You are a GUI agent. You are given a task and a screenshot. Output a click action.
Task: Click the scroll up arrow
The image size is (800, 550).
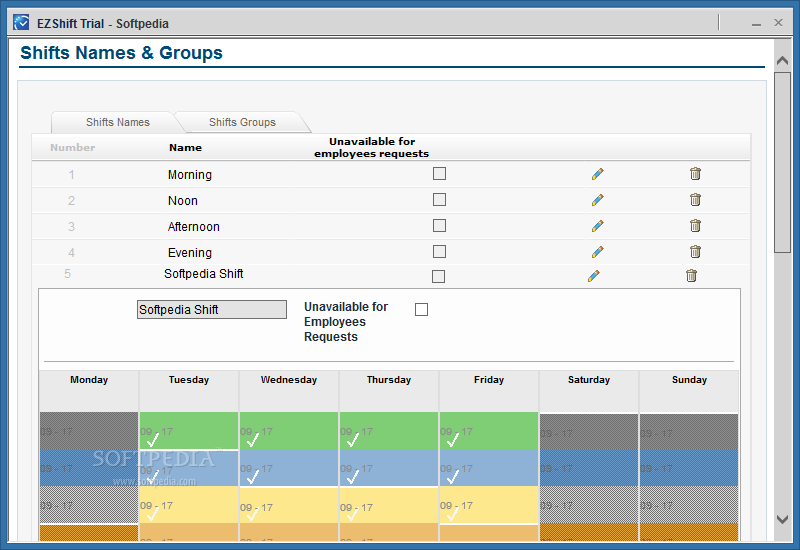coord(782,60)
